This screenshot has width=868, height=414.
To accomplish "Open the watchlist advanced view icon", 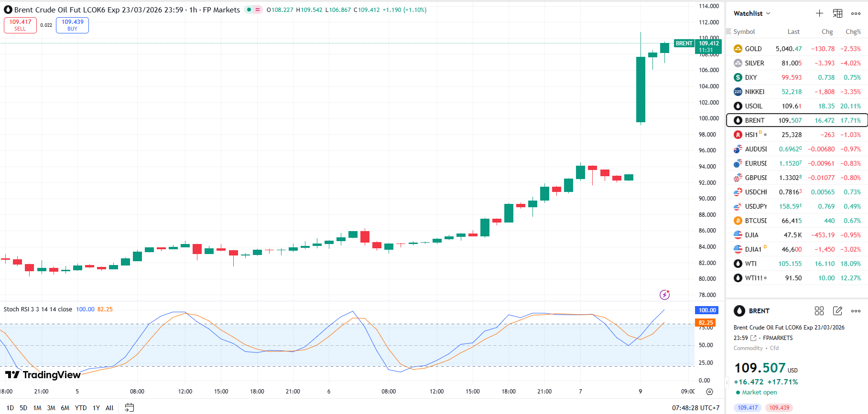I will 837,13.
